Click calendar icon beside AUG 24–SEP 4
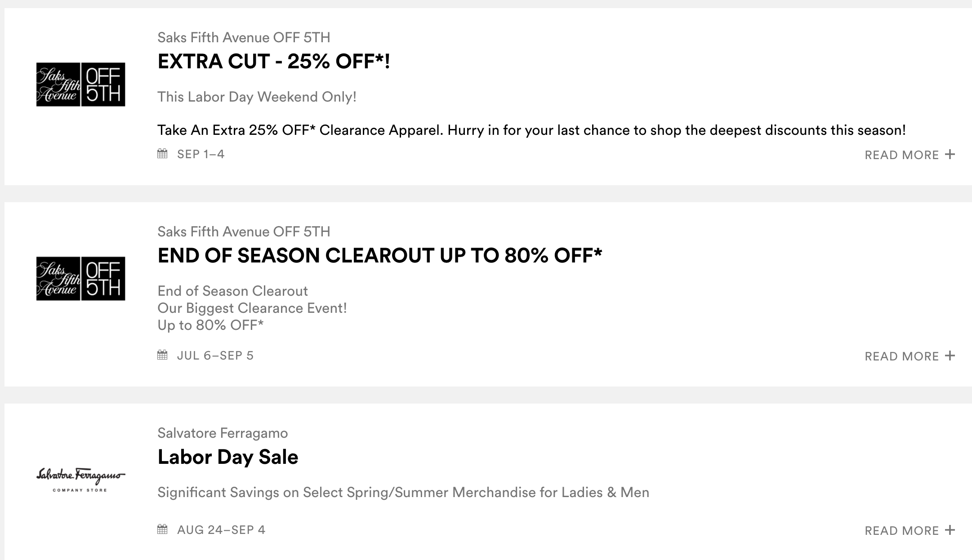Screen dimensions: 972x560 pos(162,529)
